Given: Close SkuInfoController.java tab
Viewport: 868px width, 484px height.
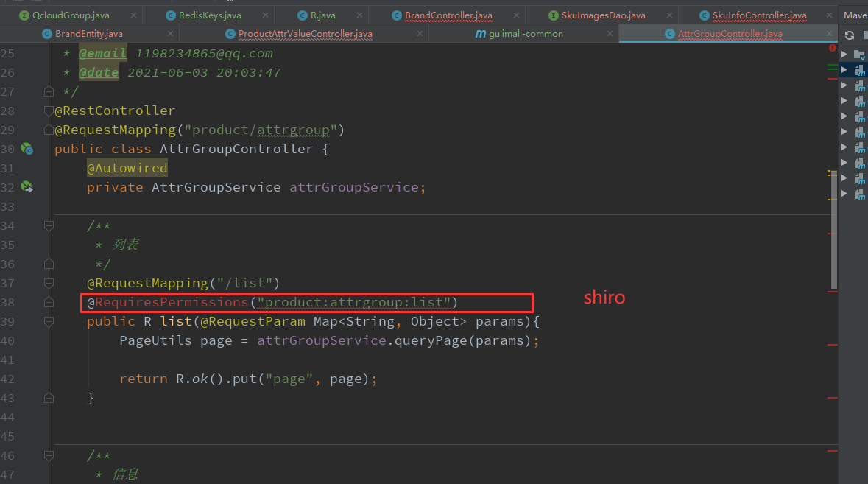Looking at the screenshot, I should point(829,15).
